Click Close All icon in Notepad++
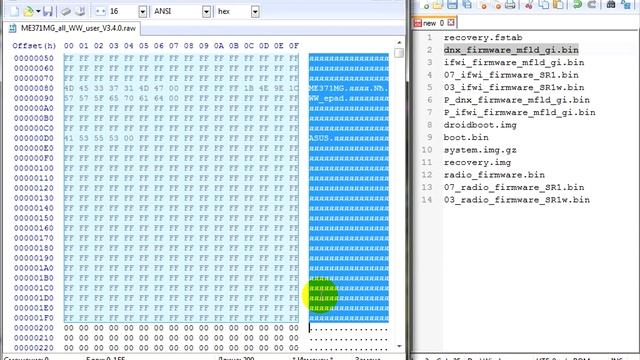 (x=497, y=4)
